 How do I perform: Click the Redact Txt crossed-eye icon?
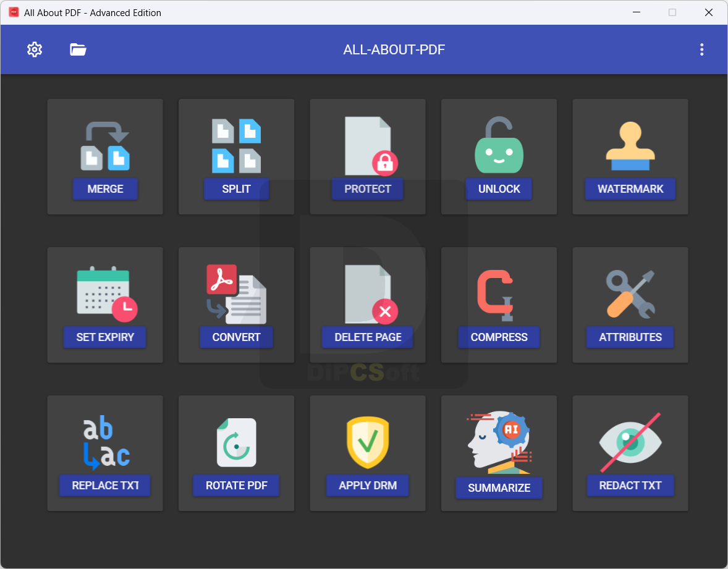630,442
